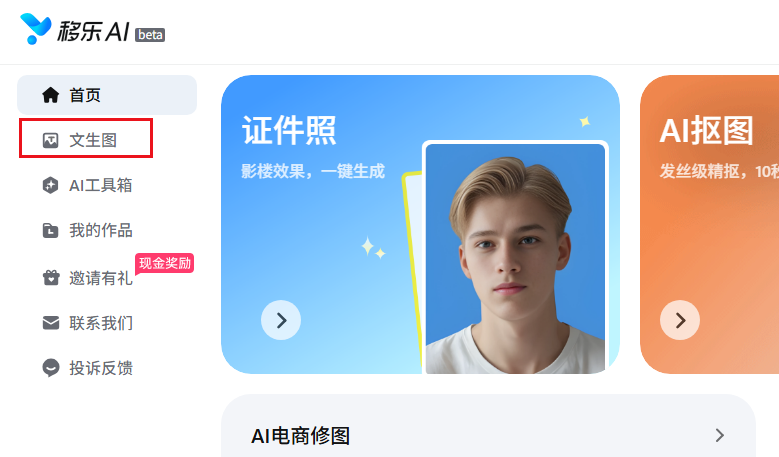Click the AI抠图 banner title
This screenshot has height=457, width=779.
(x=706, y=131)
